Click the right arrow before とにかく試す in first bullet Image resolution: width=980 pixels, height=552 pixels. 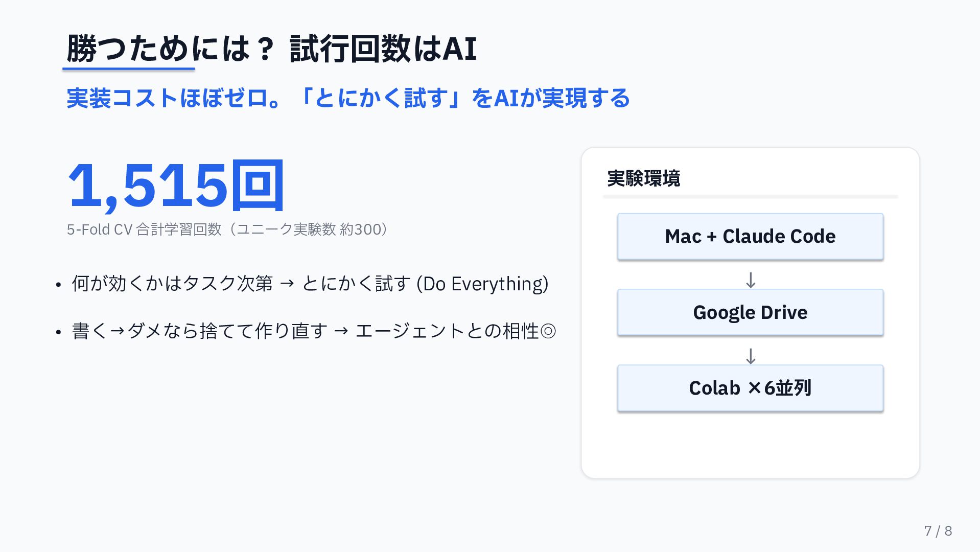(x=287, y=284)
